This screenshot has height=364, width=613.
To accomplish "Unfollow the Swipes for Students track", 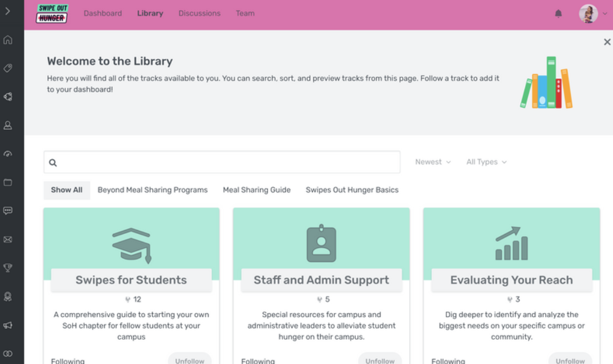I will coord(190,359).
